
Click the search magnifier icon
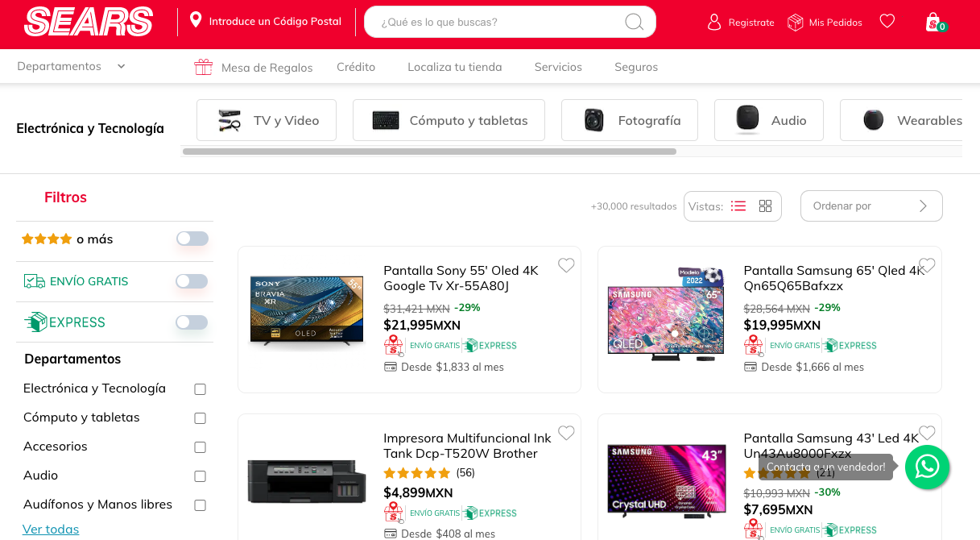point(635,22)
